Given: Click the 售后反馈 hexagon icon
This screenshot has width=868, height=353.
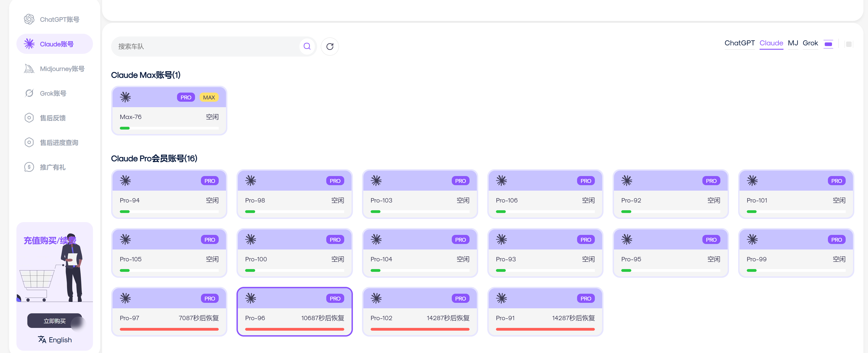Looking at the screenshot, I should click(x=29, y=118).
